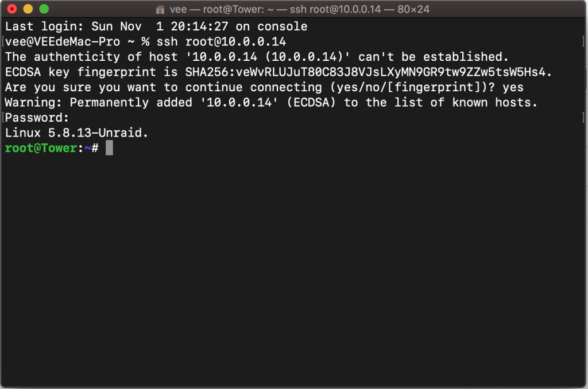This screenshot has height=389, width=588.
Task: Click the blue tilde in the root prompt
Action: (x=88, y=148)
